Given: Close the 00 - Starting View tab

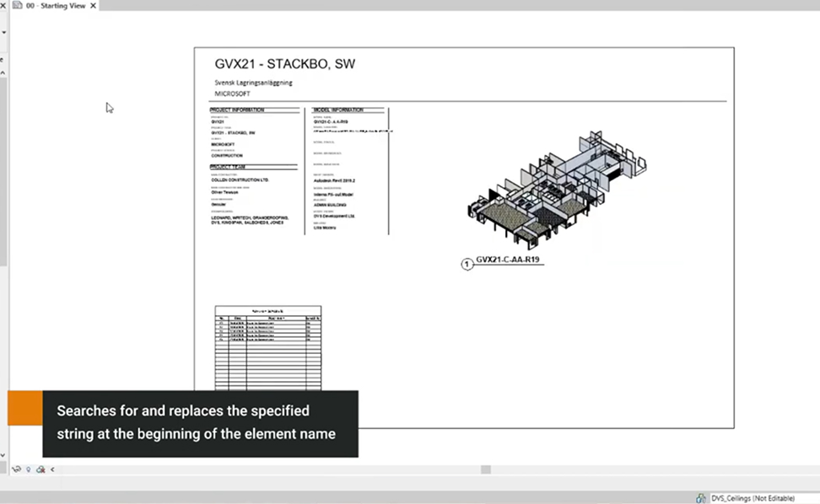Looking at the screenshot, I should coord(93,5).
